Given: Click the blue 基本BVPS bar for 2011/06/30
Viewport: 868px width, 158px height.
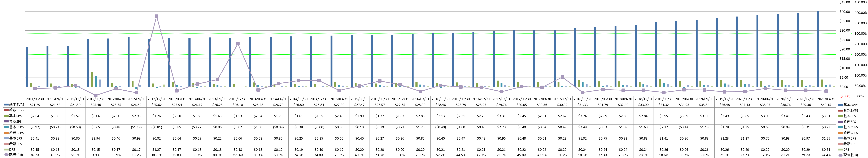Looking at the screenshot, I should click(27, 67).
